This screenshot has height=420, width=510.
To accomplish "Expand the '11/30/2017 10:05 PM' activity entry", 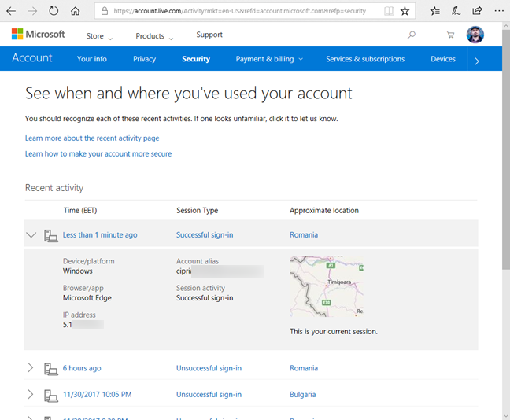I will tap(30, 394).
